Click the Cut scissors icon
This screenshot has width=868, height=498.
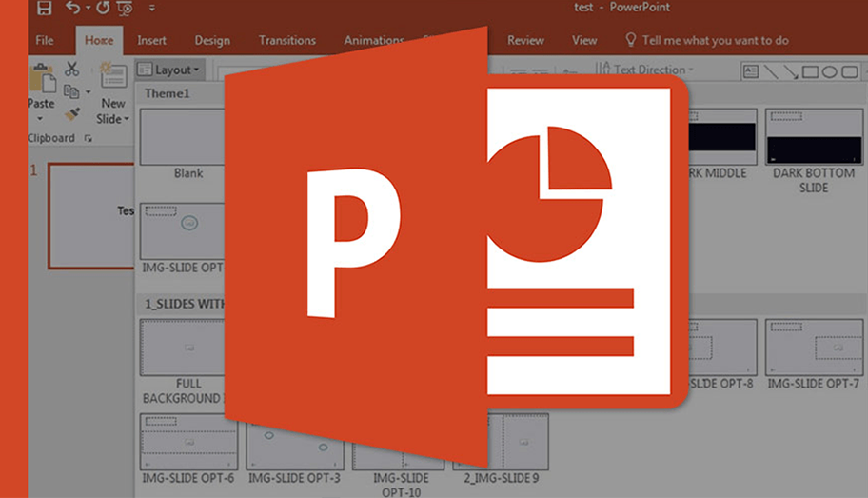pyautogui.click(x=72, y=69)
